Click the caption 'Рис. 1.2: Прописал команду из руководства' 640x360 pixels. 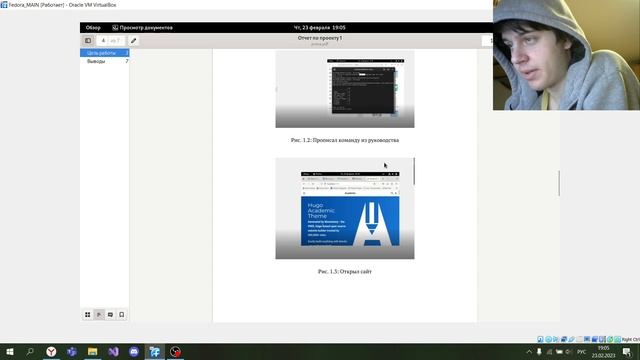tap(345, 140)
